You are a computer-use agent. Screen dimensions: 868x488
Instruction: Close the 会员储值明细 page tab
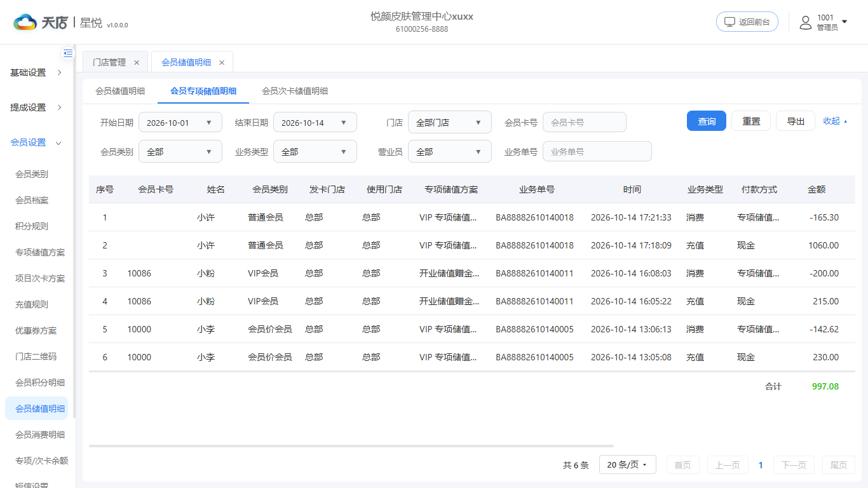tap(222, 62)
